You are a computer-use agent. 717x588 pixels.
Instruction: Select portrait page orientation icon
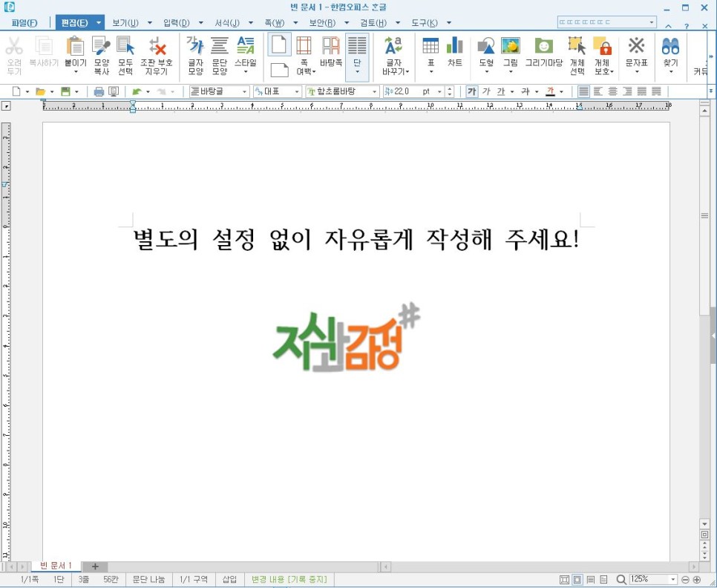[x=279, y=45]
